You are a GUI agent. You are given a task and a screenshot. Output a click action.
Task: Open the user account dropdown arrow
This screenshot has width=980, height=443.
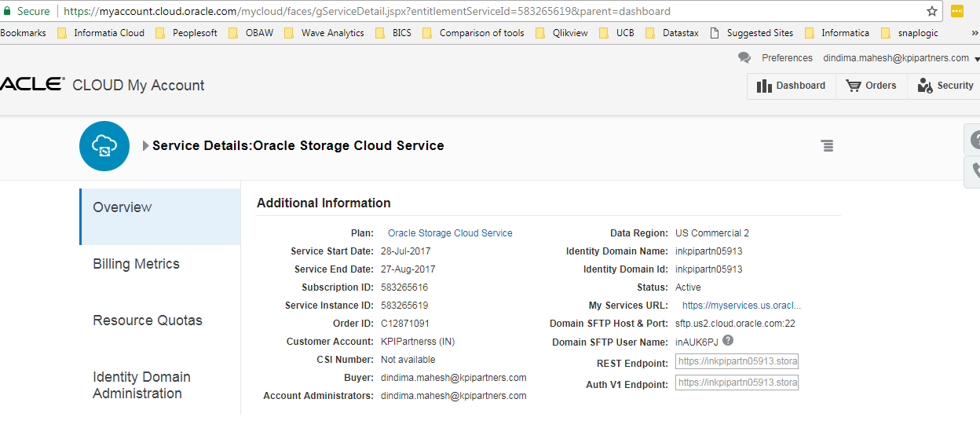[x=977, y=59]
